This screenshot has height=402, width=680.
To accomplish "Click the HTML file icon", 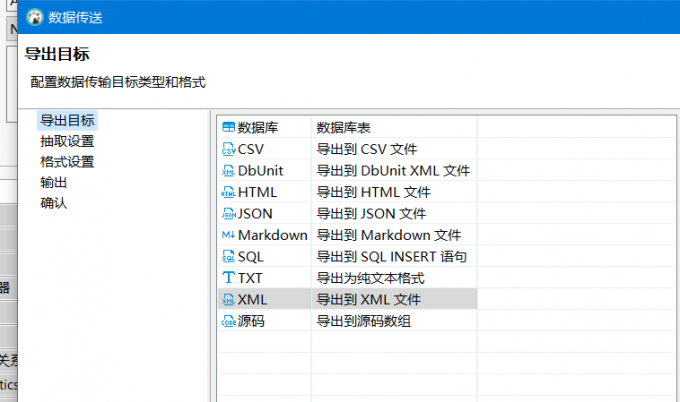I will click(228, 192).
